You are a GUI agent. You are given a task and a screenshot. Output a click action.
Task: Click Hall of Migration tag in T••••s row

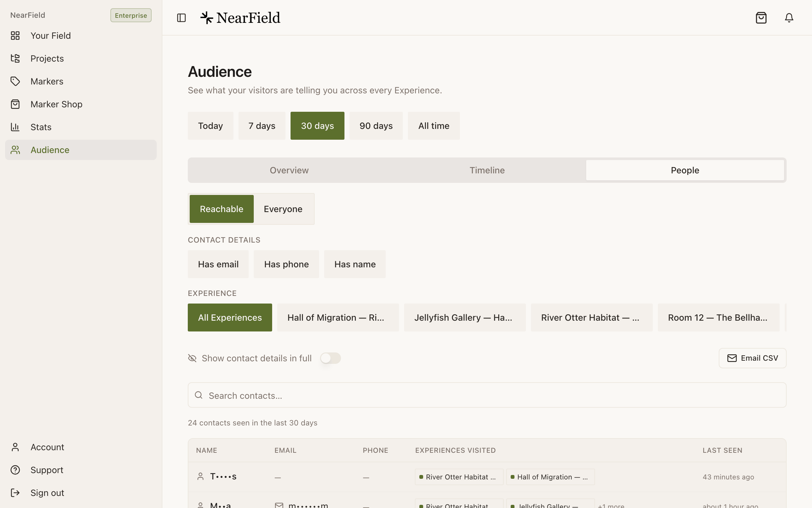[x=551, y=477]
